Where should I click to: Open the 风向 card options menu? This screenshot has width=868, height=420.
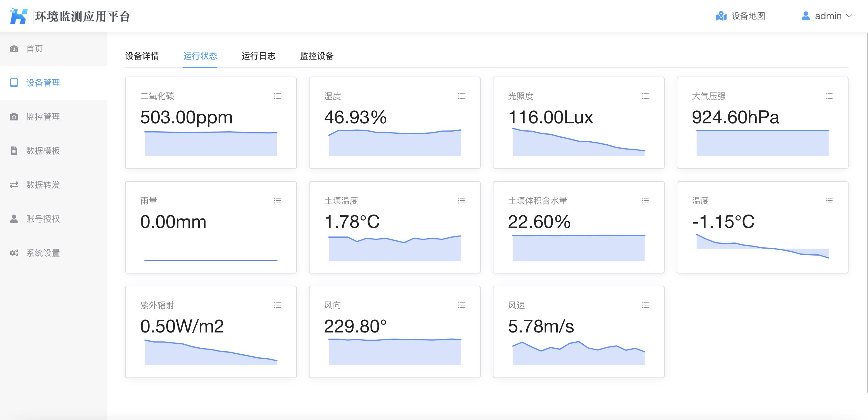(x=461, y=305)
